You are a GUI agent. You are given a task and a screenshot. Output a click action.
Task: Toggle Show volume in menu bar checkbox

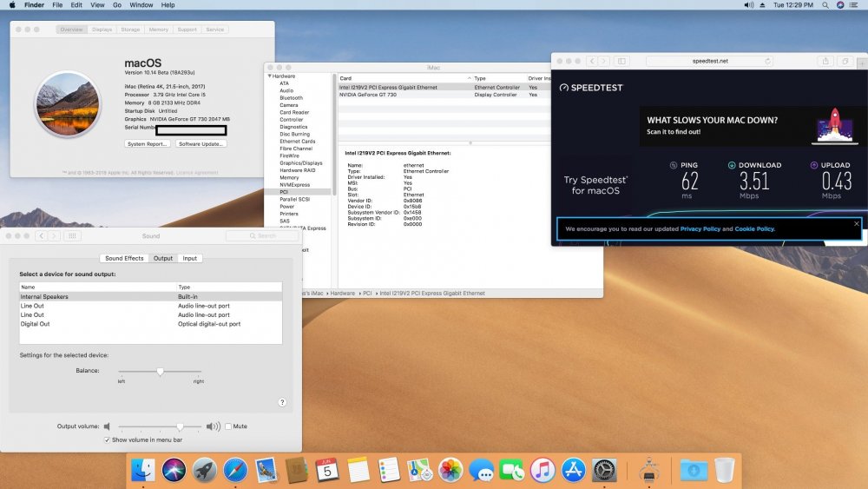coord(107,439)
